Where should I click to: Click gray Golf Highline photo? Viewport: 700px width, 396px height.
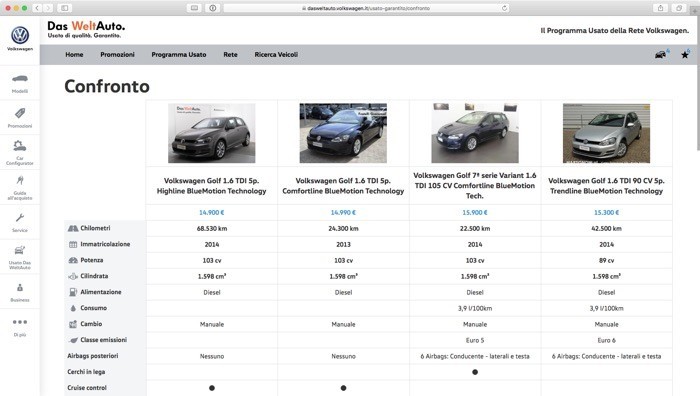coord(212,133)
